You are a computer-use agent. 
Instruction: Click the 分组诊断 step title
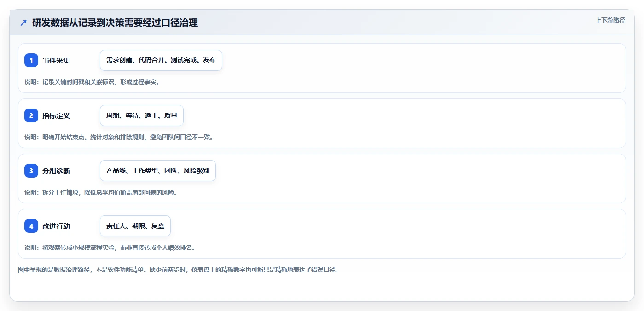(56, 171)
